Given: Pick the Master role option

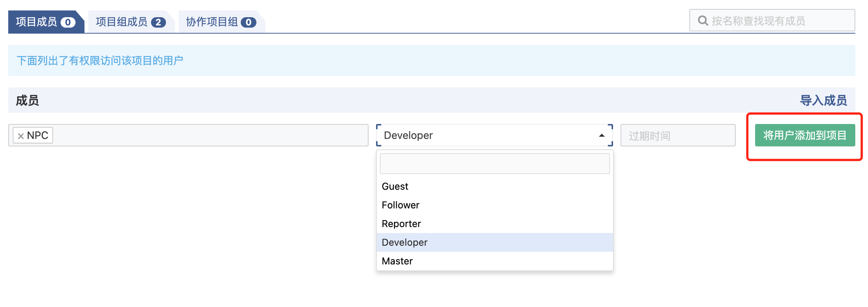Looking at the screenshot, I should click(x=397, y=261).
